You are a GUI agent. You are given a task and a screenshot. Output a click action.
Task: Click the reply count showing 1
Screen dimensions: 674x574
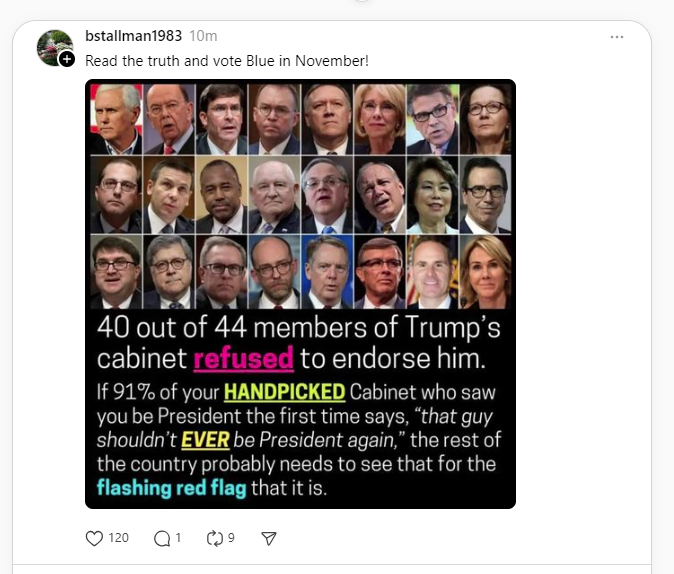pyautogui.click(x=178, y=538)
